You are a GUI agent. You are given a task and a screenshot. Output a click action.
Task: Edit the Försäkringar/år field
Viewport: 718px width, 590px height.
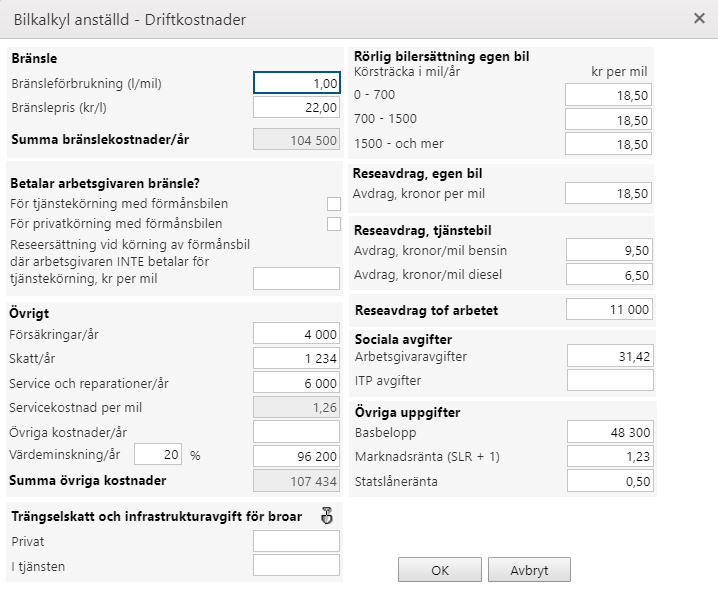click(297, 334)
